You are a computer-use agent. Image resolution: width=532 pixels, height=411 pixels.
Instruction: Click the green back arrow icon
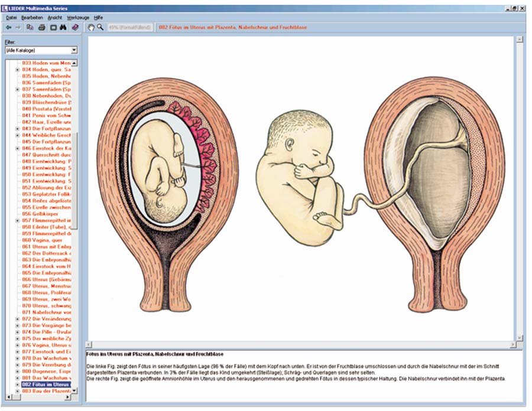9,28
